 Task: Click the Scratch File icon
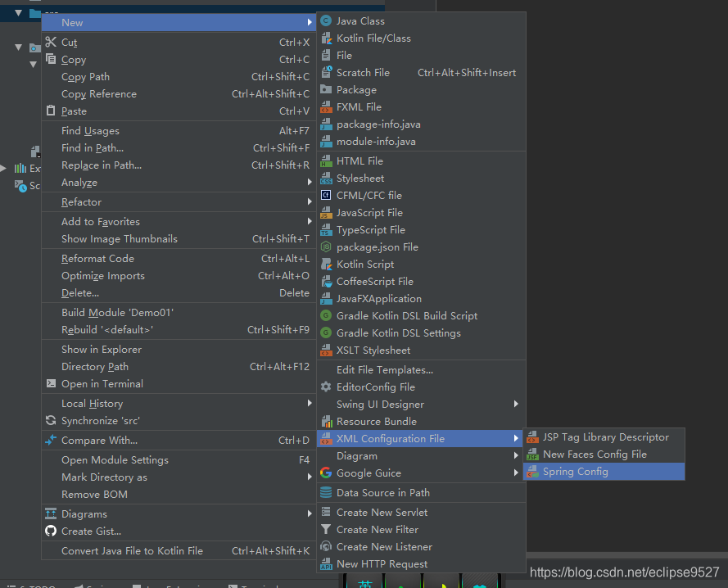pos(327,72)
